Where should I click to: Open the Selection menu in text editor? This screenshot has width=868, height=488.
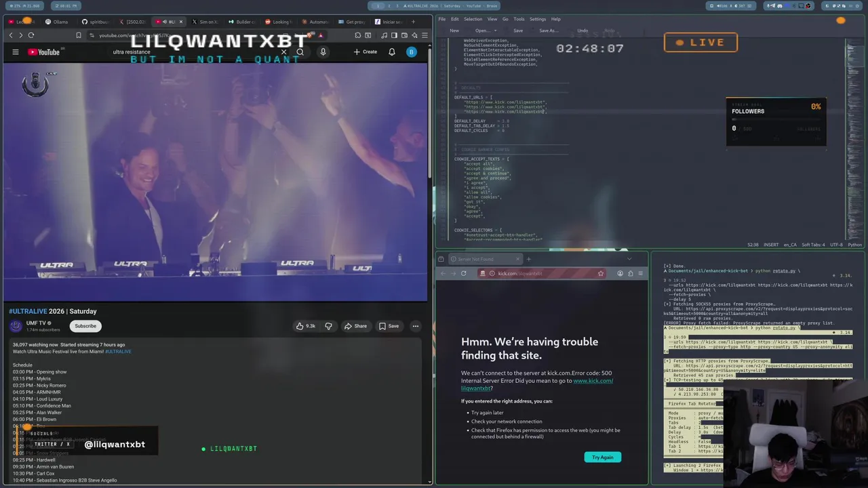473,19
